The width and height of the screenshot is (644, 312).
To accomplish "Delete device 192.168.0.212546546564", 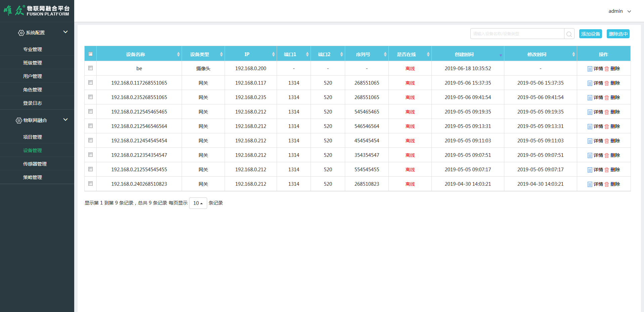I will [x=612, y=126].
